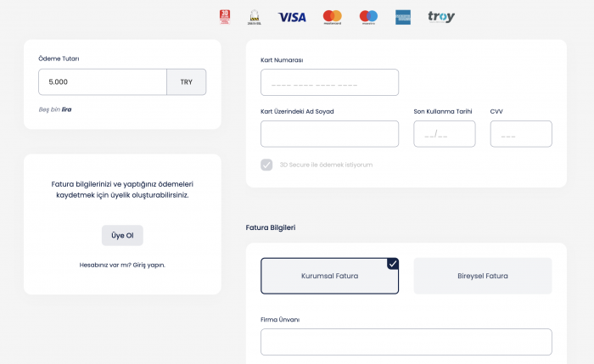Select the Kurumsal Fatura option
Screen dimensions: 594x364
[x=329, y=276]
